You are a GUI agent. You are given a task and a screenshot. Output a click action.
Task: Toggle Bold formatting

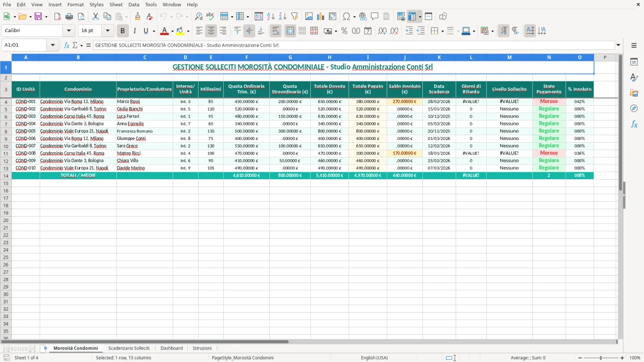pyautogui.click(x=123, y=31)
